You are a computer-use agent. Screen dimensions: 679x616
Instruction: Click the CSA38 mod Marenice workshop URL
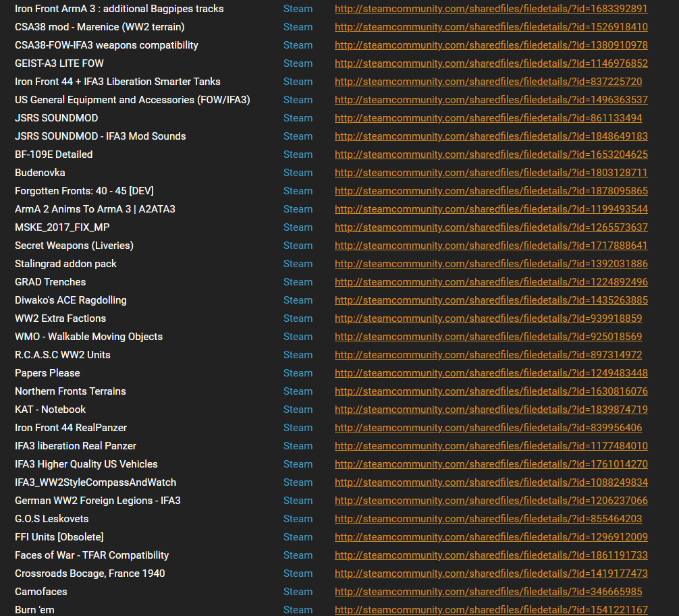491,27
